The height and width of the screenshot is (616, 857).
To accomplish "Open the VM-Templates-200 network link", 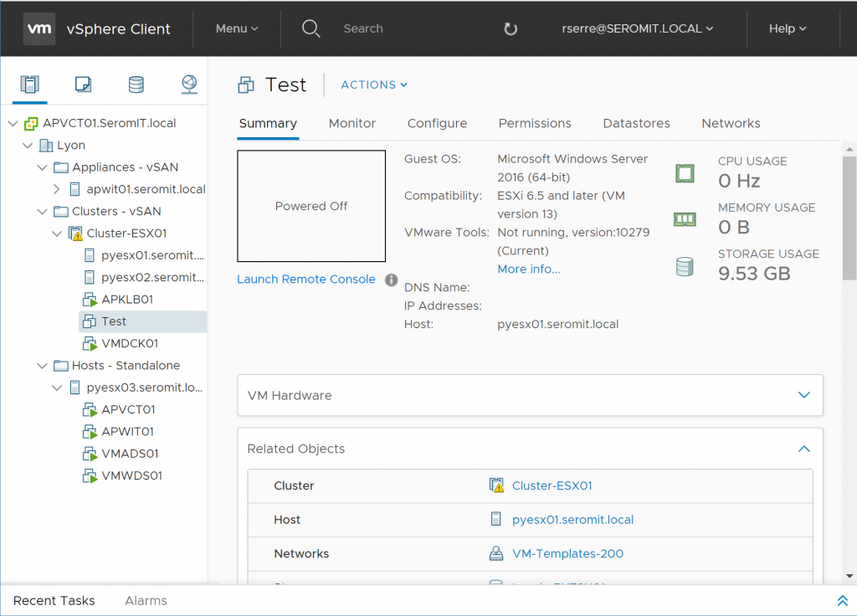I will (567, 553).
